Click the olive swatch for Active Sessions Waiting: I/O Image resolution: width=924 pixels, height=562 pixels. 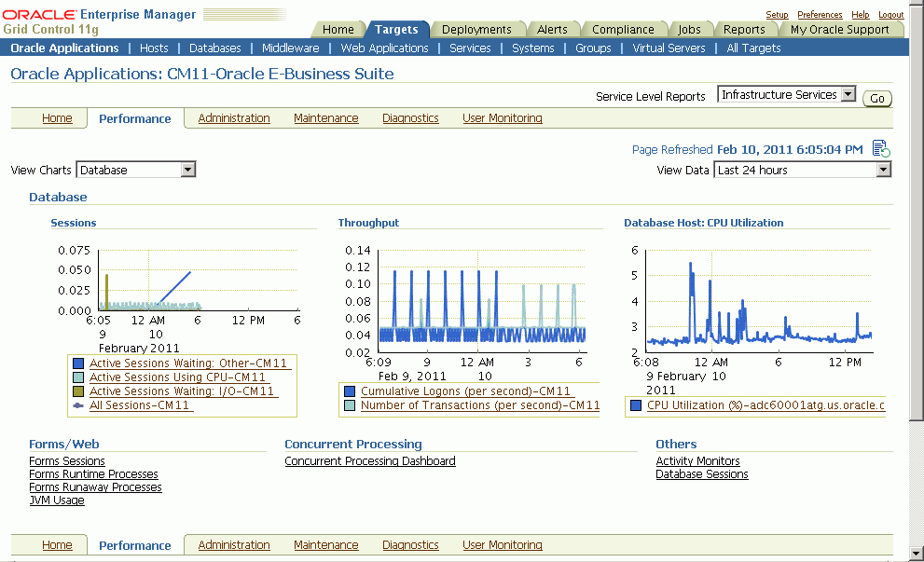click(78, 391)
